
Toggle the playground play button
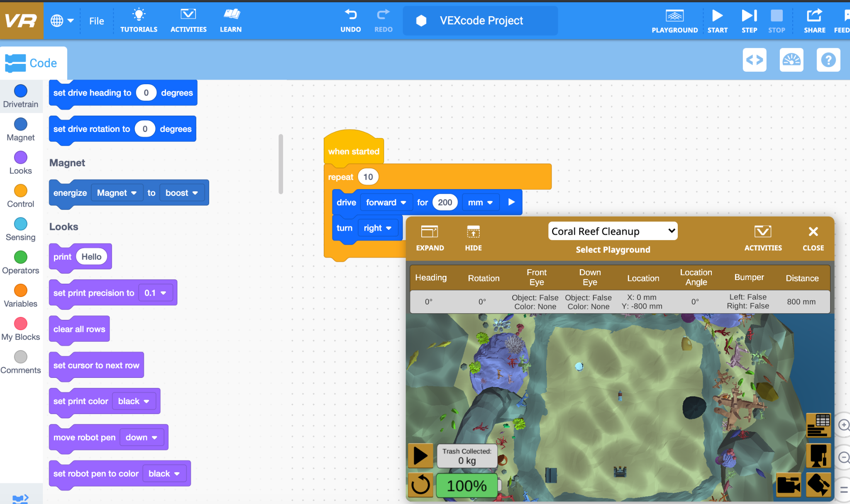pos(420,455)
